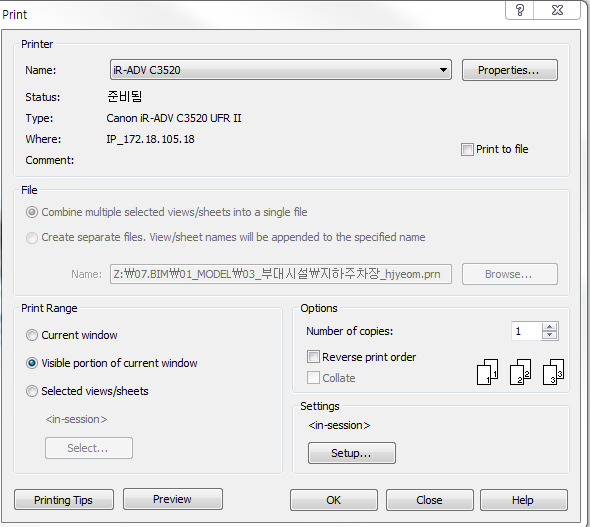Image resolution: width=590 pixels, height=527 pixels.
Task: Click the printer type text Canon iR-ADV C3520 UFR II
Action: 174,118
